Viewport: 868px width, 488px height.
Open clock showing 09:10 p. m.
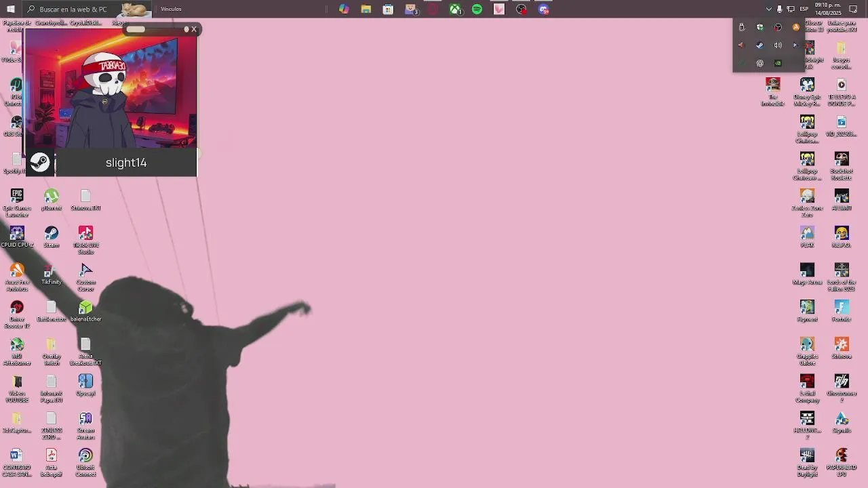827,9
